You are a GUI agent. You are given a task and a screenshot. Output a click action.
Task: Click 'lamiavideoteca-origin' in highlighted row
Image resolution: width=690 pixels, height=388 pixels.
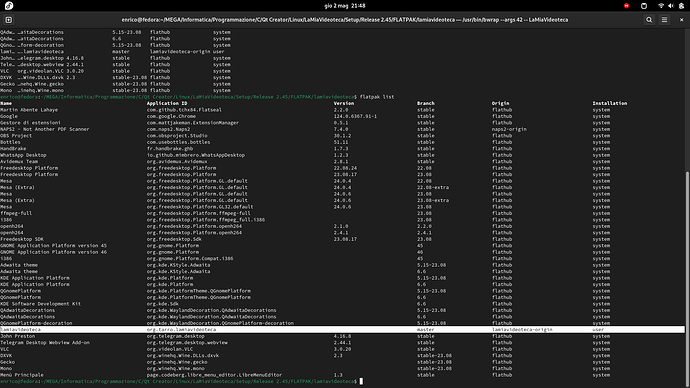coord(522,329)
